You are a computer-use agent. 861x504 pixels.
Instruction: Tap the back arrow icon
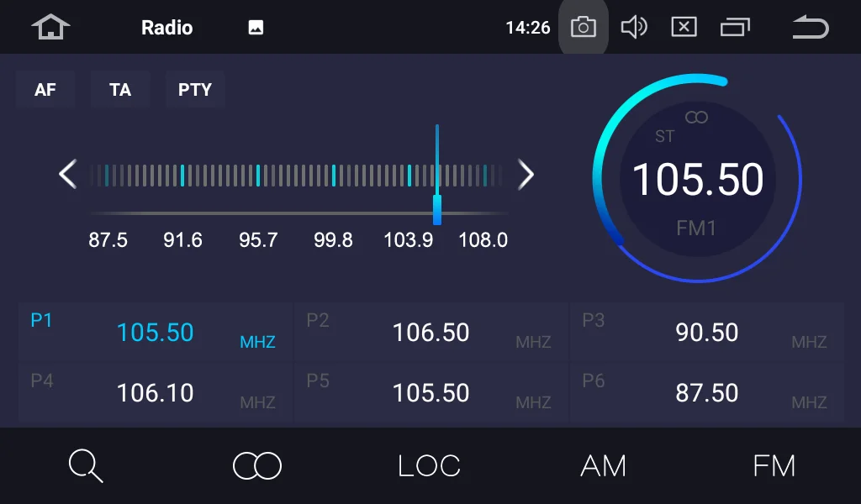point(811,27)
